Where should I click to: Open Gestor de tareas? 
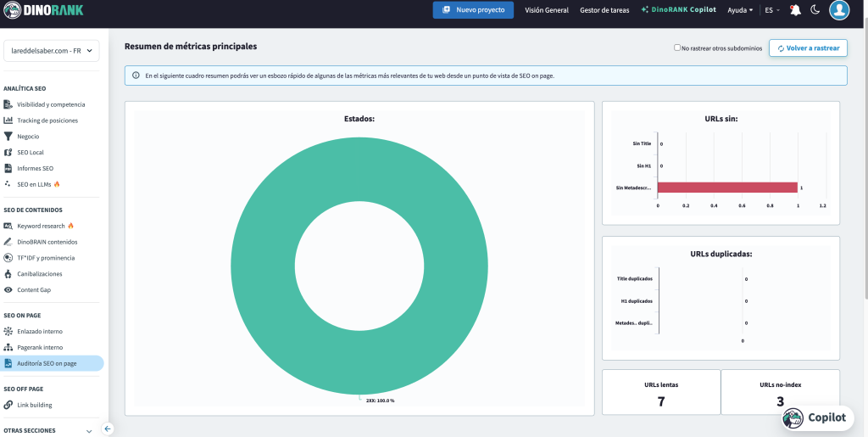pyautogui.click(x=604, y=10)
